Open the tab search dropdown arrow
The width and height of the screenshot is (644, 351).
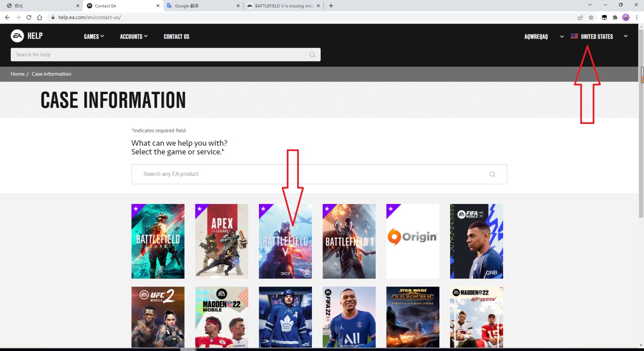click(x=590, y=5)
